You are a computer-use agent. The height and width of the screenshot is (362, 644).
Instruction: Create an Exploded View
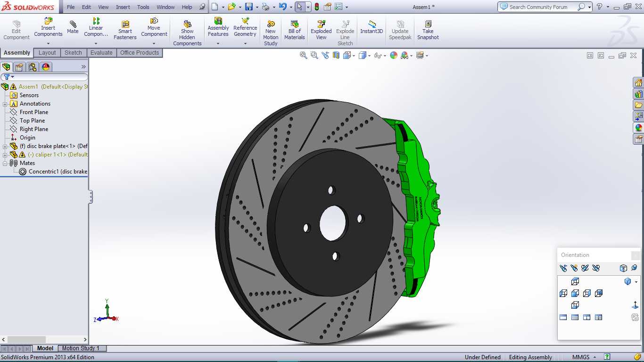[x=321, y=30]
